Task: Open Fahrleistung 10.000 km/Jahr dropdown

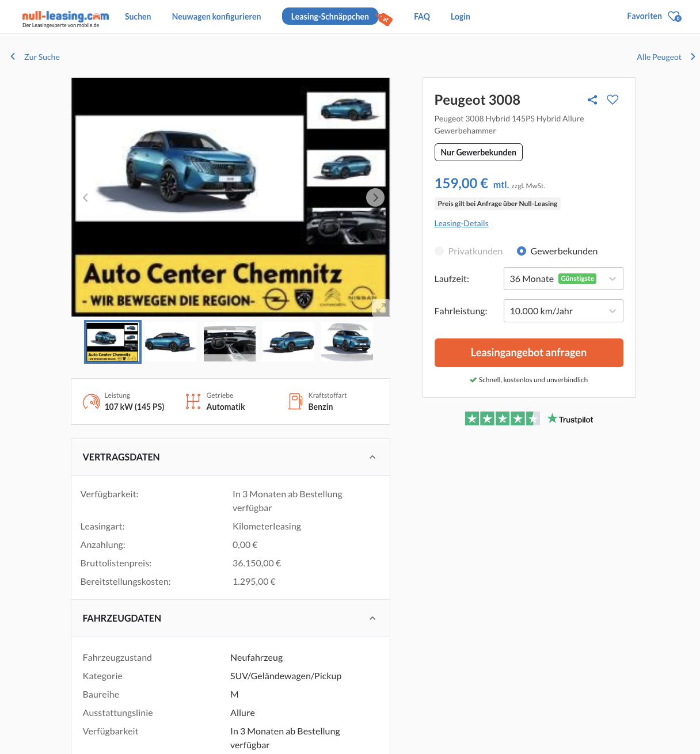Action: pyautogui.click(x=564, y=311)
